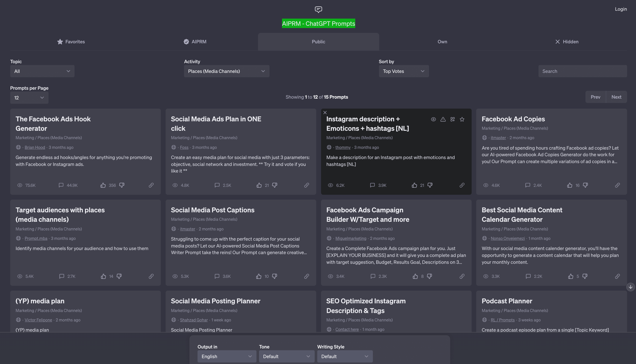The width and height of the screenshot is (636, 364).
Task: Expand the Sort by Top Votes dropdown
Action: (x=403, y=71)
